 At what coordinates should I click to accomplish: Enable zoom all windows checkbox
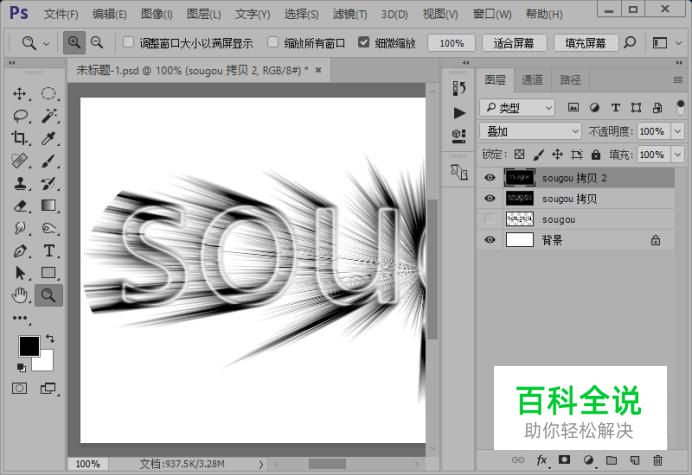(273, 42)
